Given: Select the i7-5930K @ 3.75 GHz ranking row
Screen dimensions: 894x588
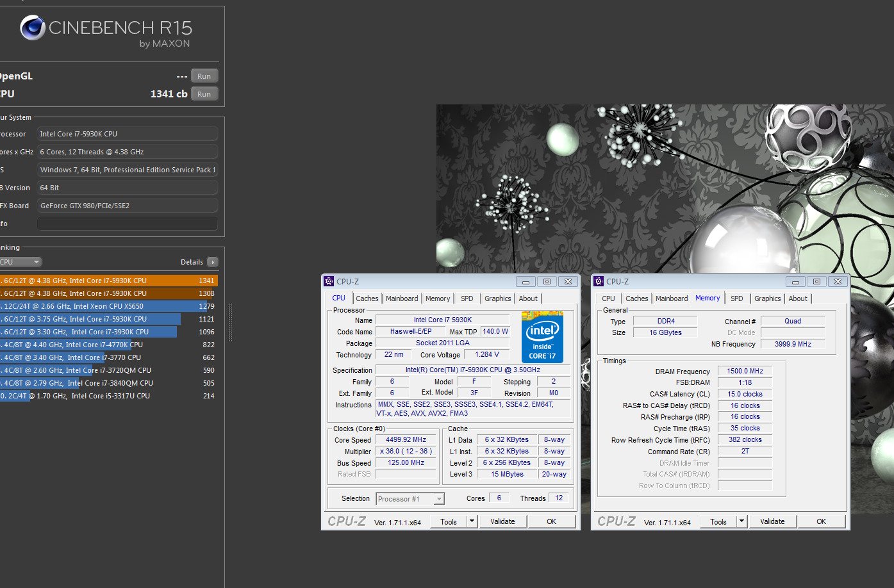Looking at the screenshot, I should click(109, 319).
